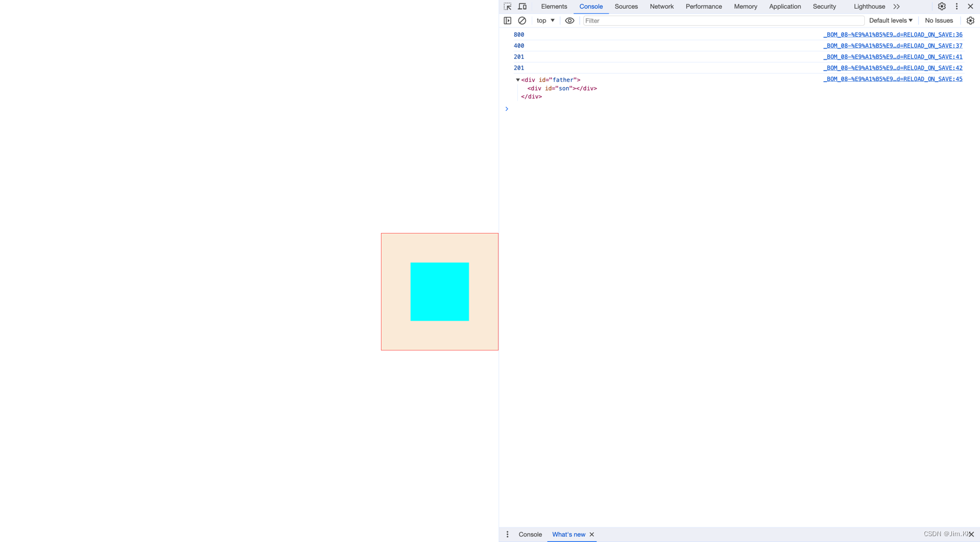Close the What's new tab
Screen dimensions: 980x542
tap(592, 534)
